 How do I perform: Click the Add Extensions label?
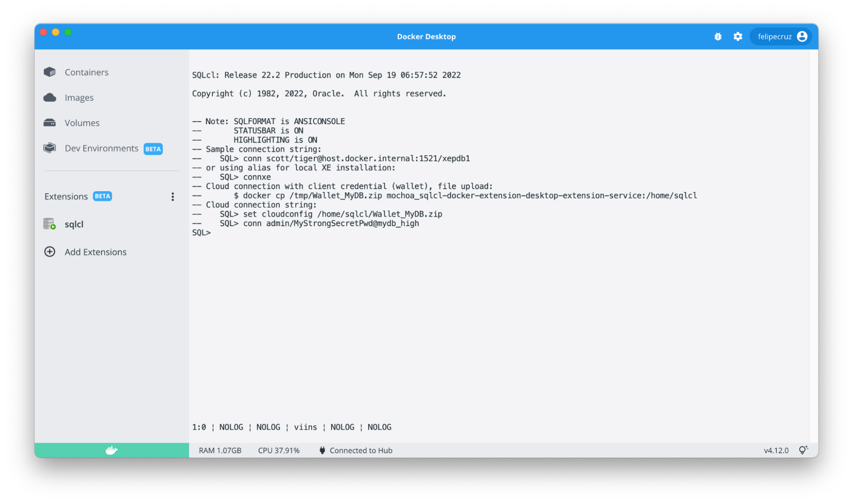coord(96,252)
